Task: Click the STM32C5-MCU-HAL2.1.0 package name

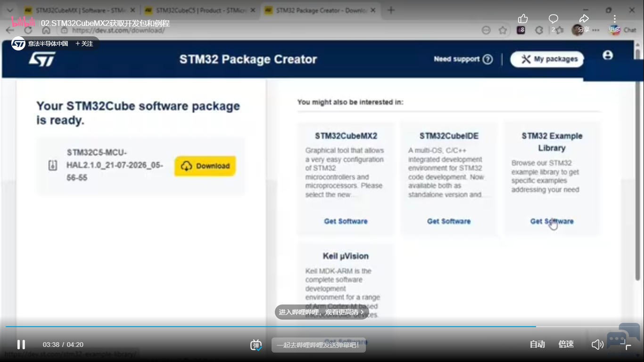Action: 115,165
